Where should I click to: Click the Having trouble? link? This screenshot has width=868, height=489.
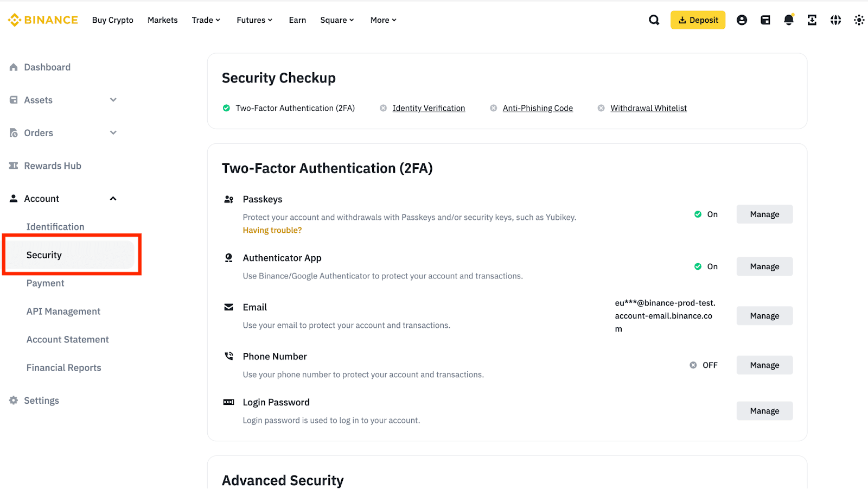pos(272,230)
